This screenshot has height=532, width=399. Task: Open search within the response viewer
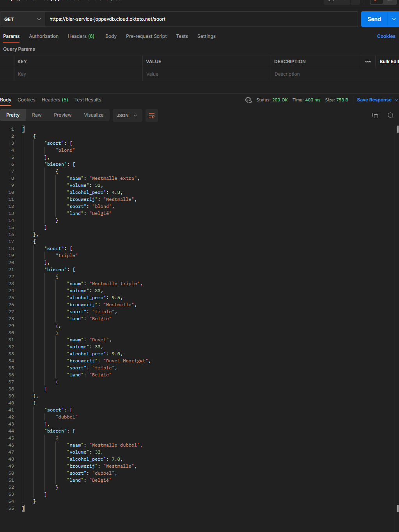(x=390, y=115)
